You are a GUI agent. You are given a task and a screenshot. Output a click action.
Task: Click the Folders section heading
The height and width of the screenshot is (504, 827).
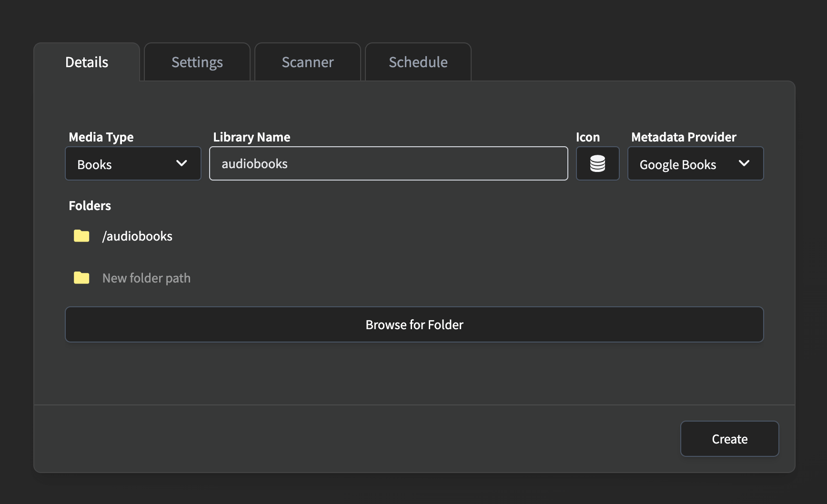(90, 206)
